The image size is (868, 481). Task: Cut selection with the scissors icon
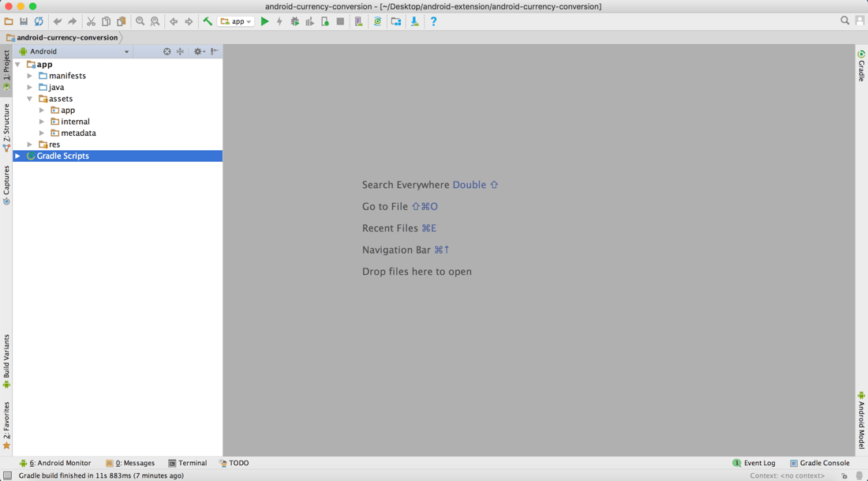tap(91, 21)
